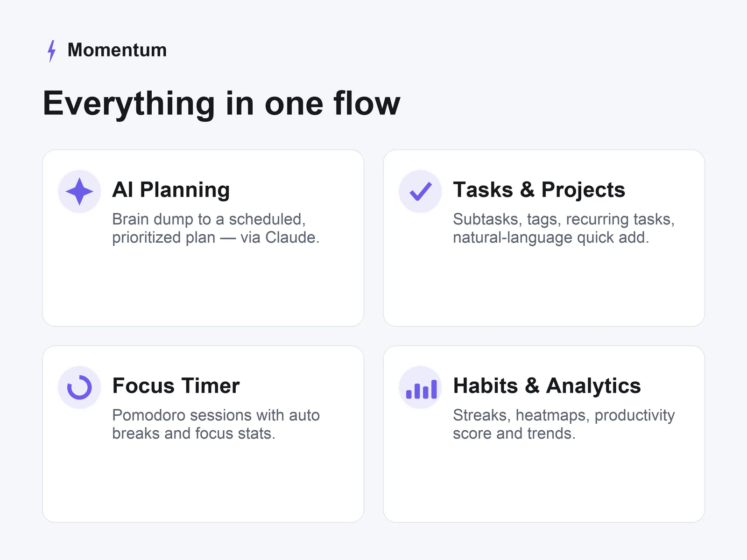Click the Momentum brand name text
This screenshot has height=560, width=747.
pyautogui.click(x=117, y=50)
